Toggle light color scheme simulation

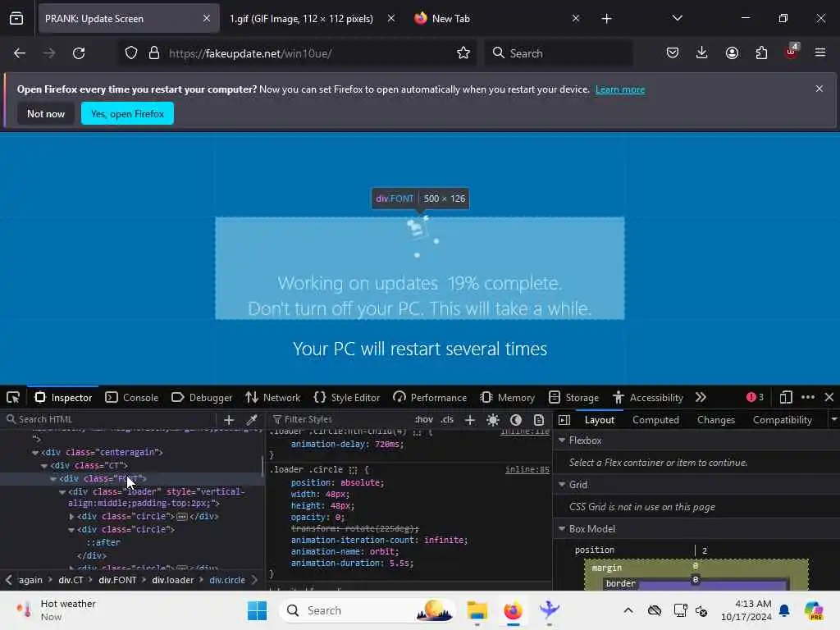click(x=493, y=420)
